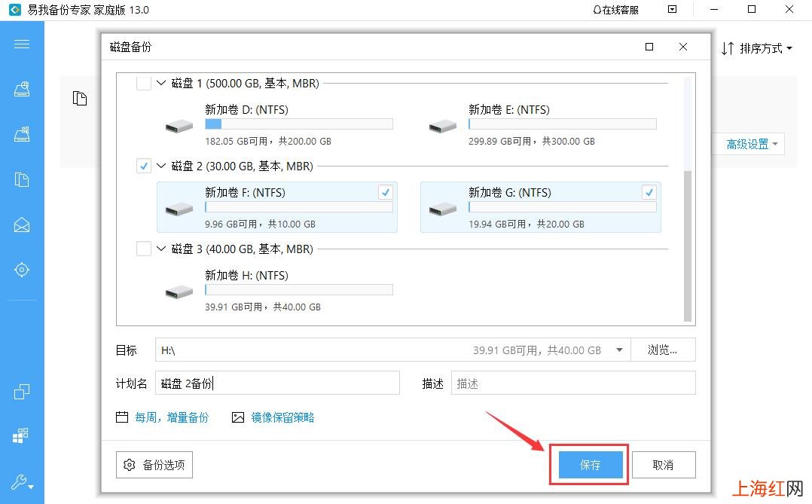
Task: Collapse the 磁盘 3 group chevron
Action: (x=161, y=249)
